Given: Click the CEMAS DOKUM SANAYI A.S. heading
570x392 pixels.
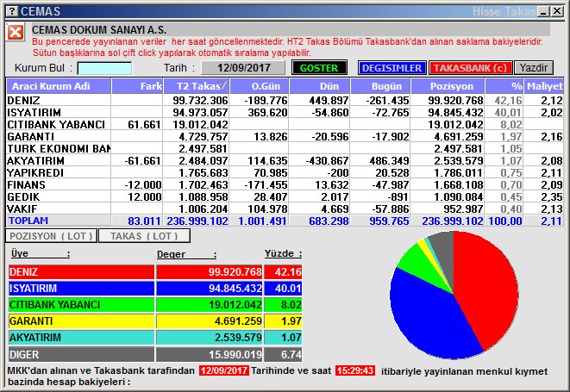Looking at the screenshot, I should [99, 29].
